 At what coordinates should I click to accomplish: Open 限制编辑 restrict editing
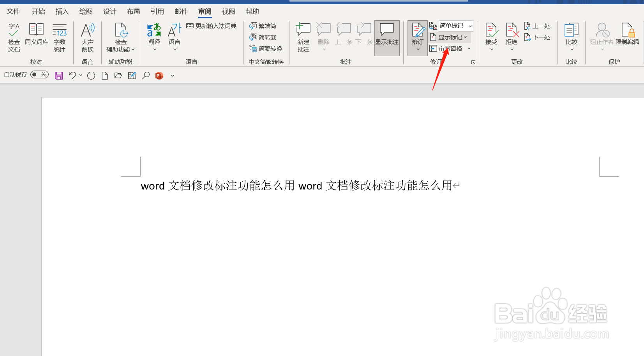(627, 34)
